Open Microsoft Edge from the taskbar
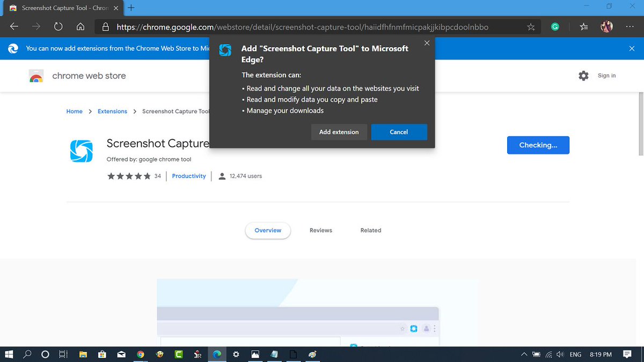The width and height of the screenshot is (644, 362). pyautogui.click(x=217, y=354)
